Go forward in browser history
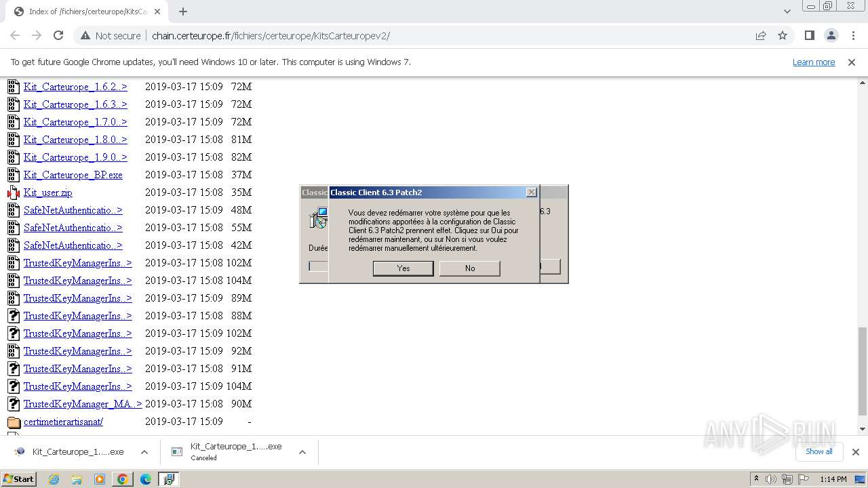The image size is (868, 488). (37, 35)
